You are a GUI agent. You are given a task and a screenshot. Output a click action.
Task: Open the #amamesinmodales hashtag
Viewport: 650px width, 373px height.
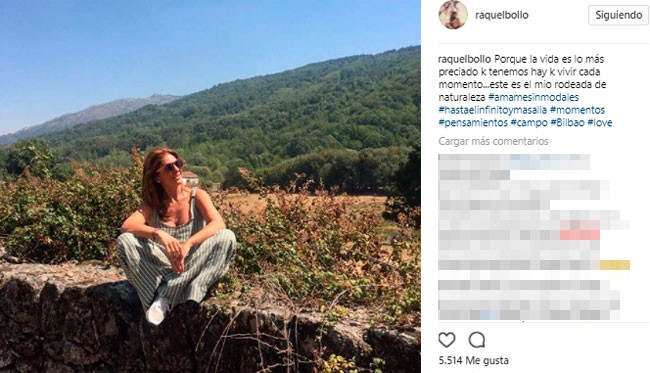534,97
